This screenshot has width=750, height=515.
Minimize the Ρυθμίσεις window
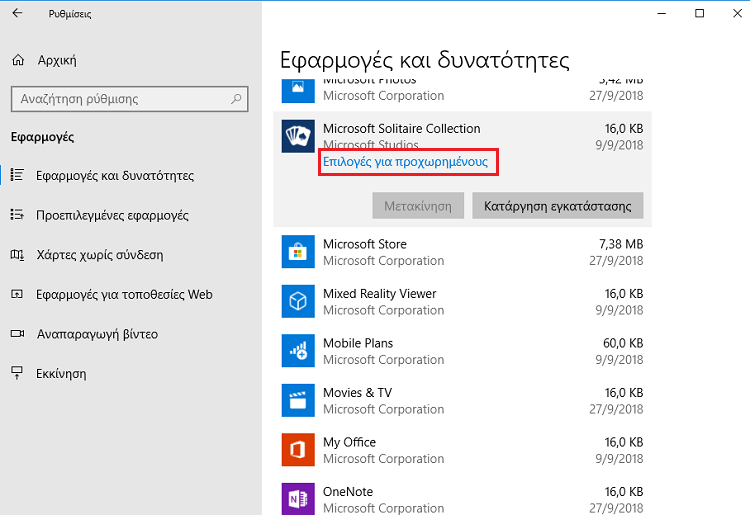662,13
